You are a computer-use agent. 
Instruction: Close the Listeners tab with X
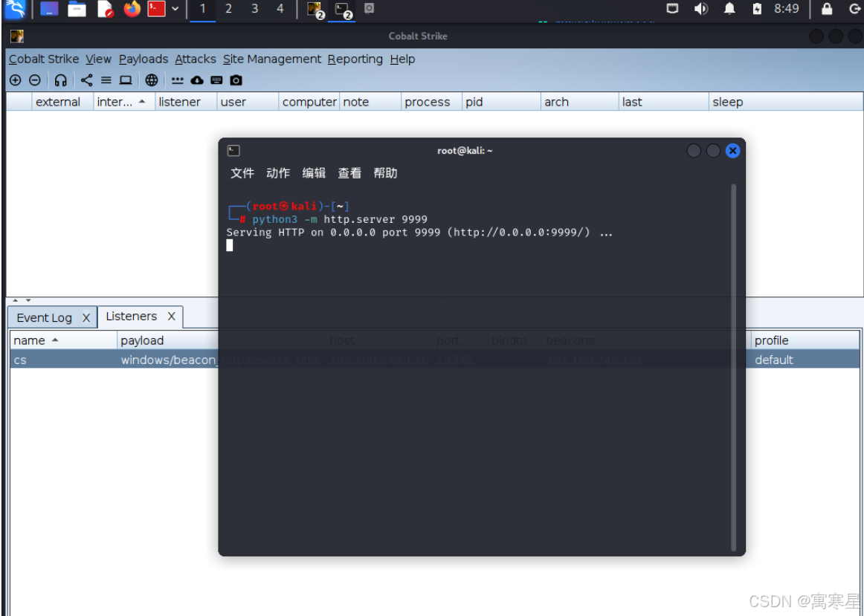pos(171,316)
